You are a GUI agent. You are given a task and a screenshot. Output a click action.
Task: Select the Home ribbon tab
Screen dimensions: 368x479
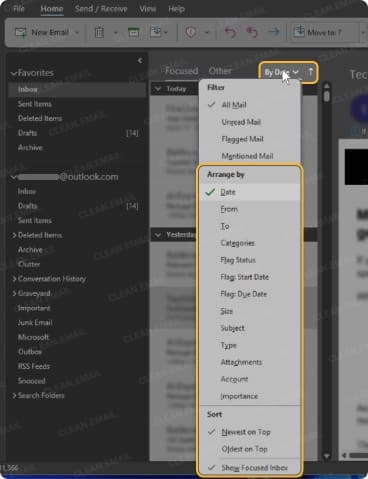tap(52, 9)
